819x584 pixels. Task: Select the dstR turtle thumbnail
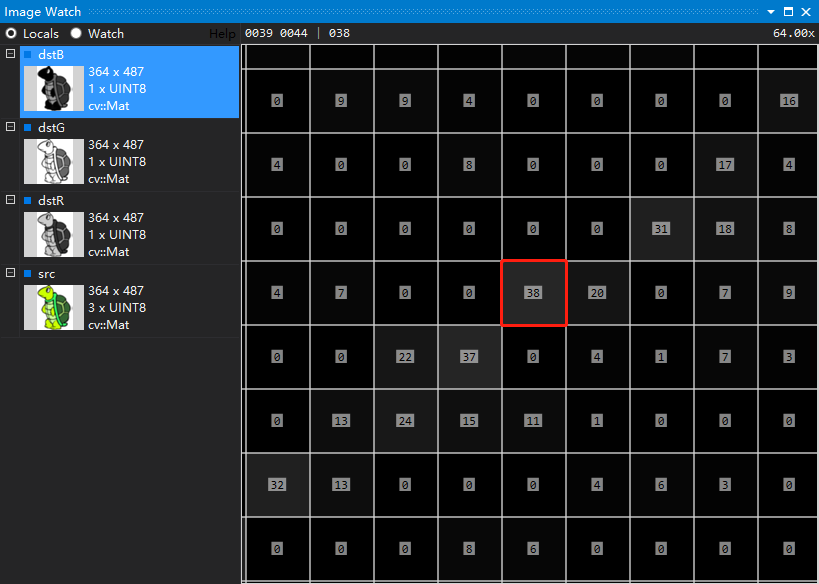[53, 234]
